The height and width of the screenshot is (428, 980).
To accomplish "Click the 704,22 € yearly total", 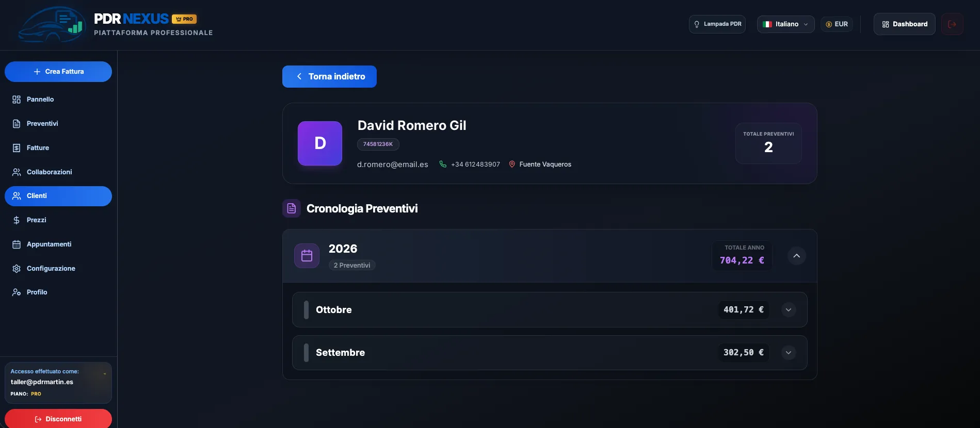I will pos(742,260).
